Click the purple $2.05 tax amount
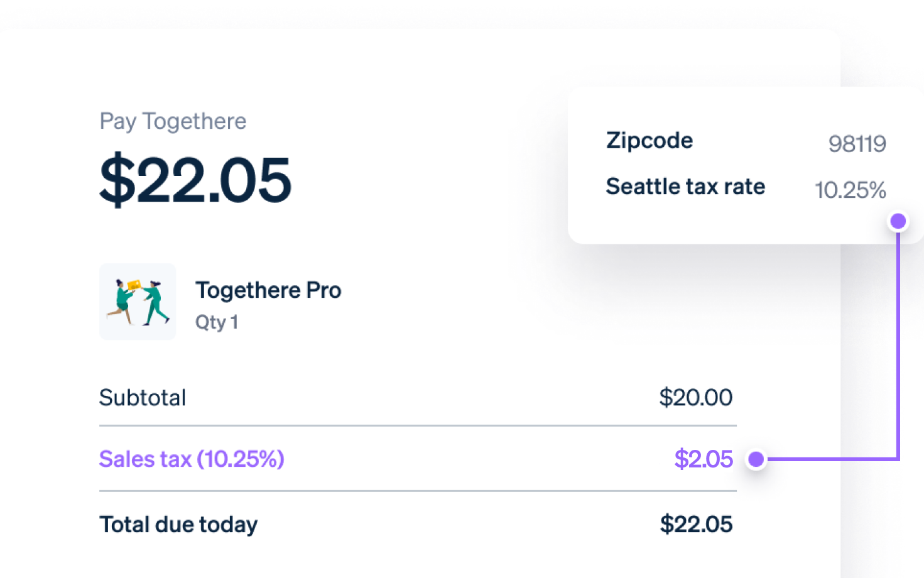The width and height of the screenshot is (924, 578). pos(703,459)
